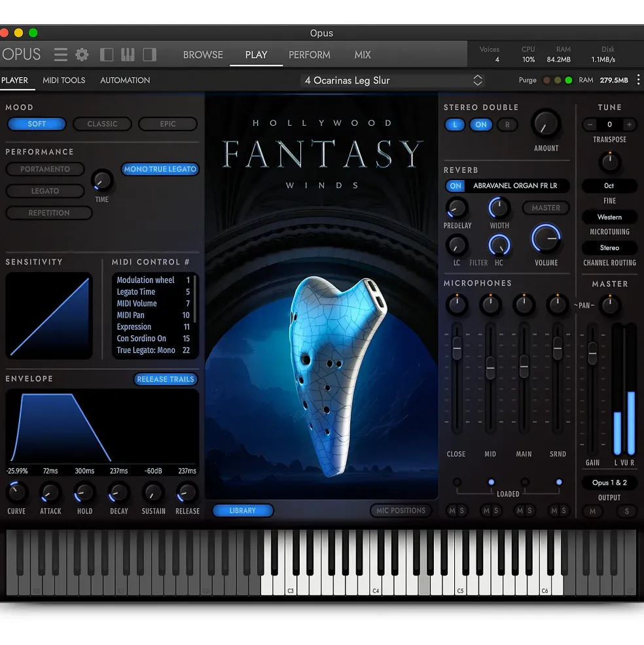Open the Oct transpose unit dropdown
The image size is (644, 645).
tap(609, 185)
